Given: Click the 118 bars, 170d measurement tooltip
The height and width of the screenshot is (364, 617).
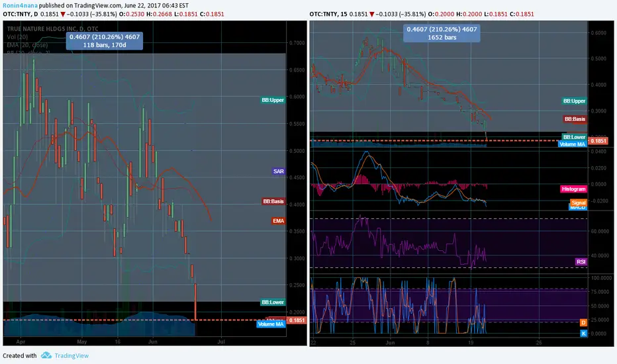Looking at the screenshot, I should pos(105,41).
